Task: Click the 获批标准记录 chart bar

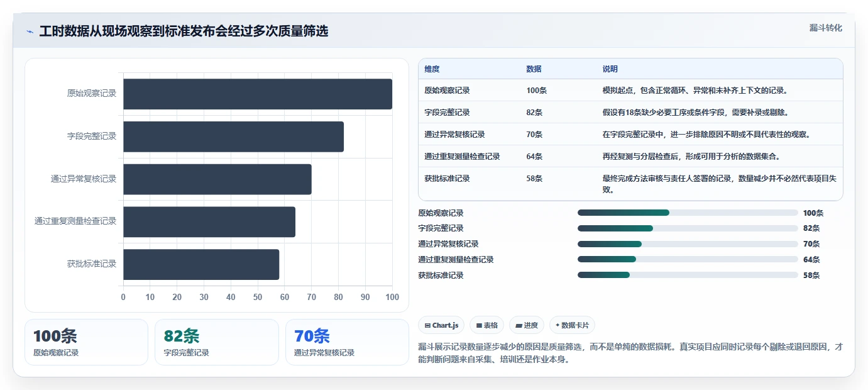Action: click(201, 264)
